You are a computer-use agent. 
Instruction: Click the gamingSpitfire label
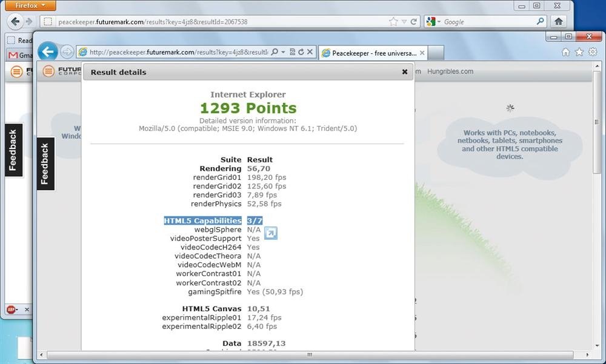[215, 292]
